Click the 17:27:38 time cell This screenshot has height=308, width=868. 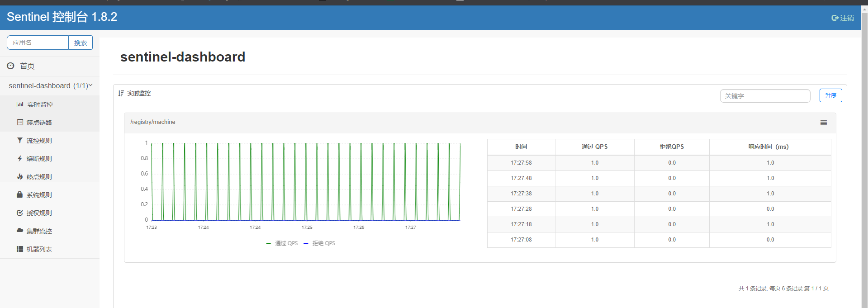point(521,194)
